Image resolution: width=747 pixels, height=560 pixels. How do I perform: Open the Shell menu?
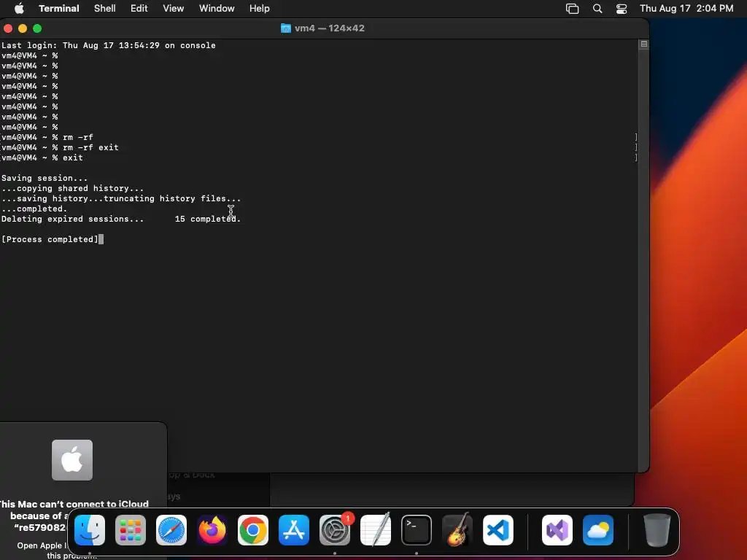105,9
